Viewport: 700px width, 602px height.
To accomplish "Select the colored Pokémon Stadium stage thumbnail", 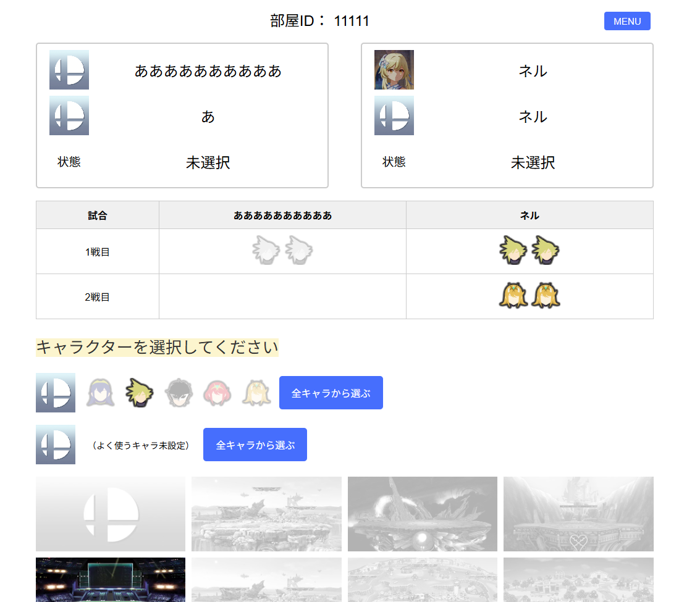I will click(x=110, y=580).
